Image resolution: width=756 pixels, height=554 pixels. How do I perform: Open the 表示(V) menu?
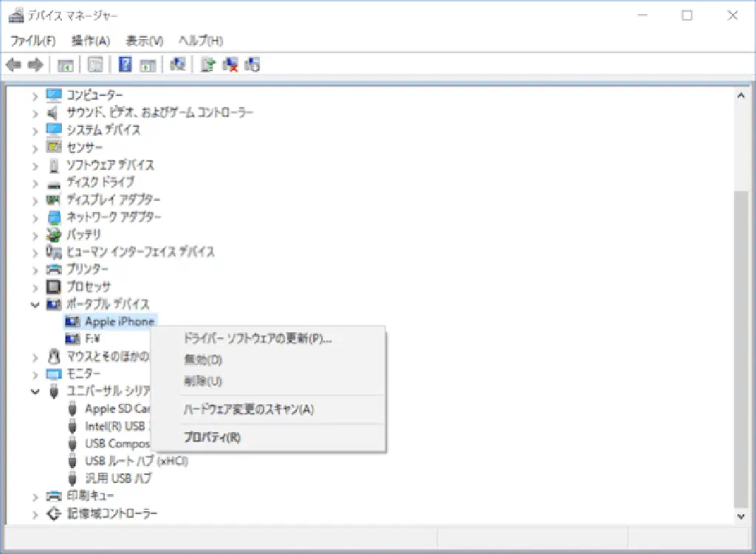pos(144,41)
